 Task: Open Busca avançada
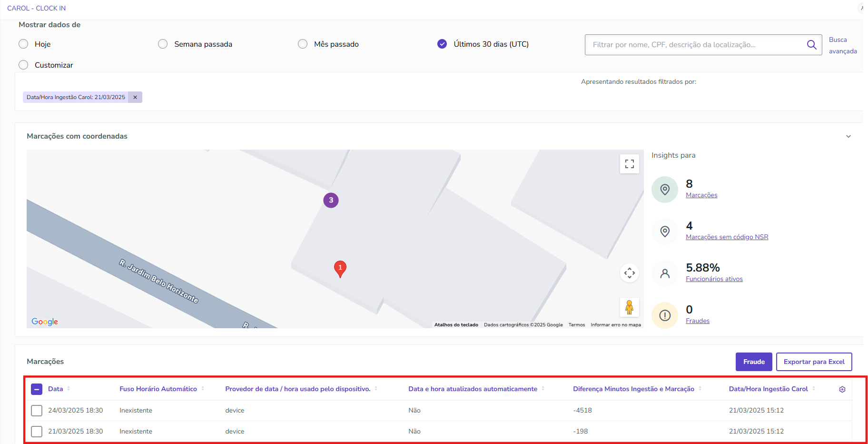click(x=842, y=45)
